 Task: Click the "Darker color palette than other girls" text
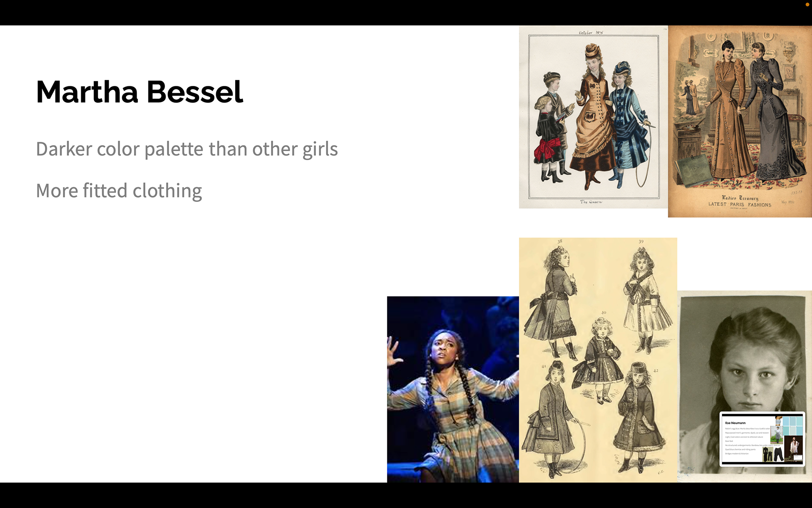tap(187, 149)
